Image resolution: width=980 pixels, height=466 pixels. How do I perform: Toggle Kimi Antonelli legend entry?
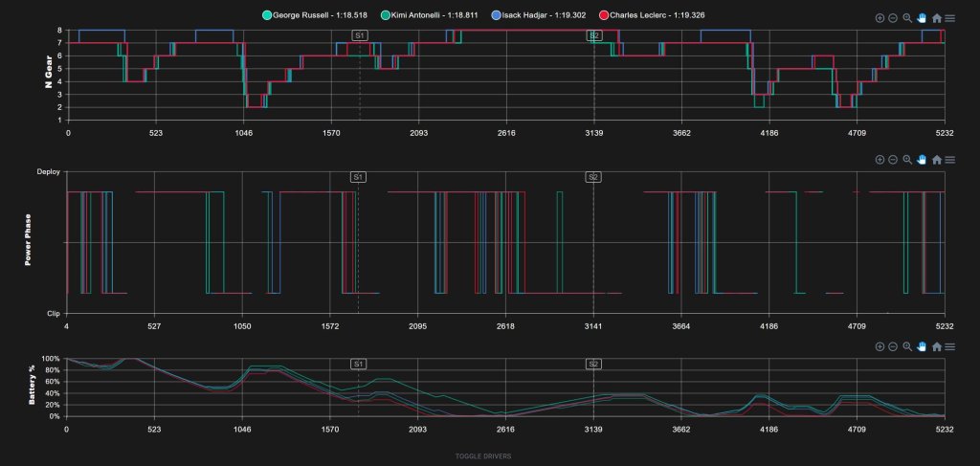pyautogui.click(x=430, y=15)
